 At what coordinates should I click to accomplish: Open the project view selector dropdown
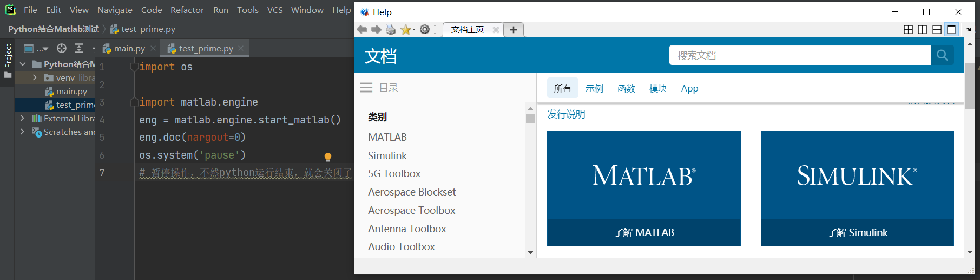coord(36,49)
